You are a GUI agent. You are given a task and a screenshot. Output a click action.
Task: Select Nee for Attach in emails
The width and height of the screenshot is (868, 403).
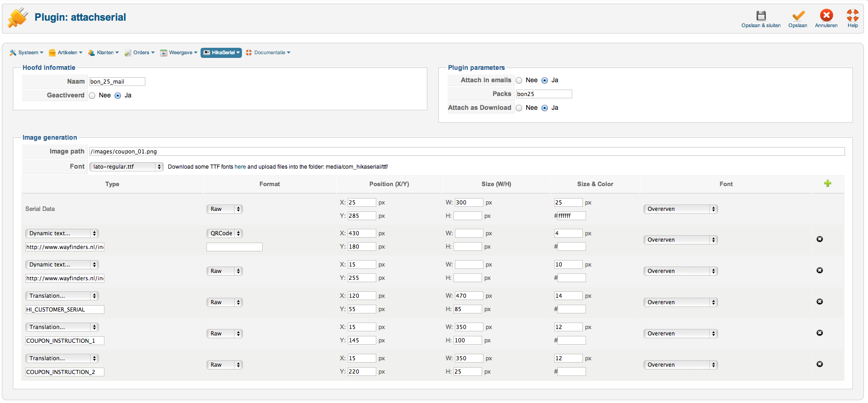pyautogui.click(x=519, y=80)
